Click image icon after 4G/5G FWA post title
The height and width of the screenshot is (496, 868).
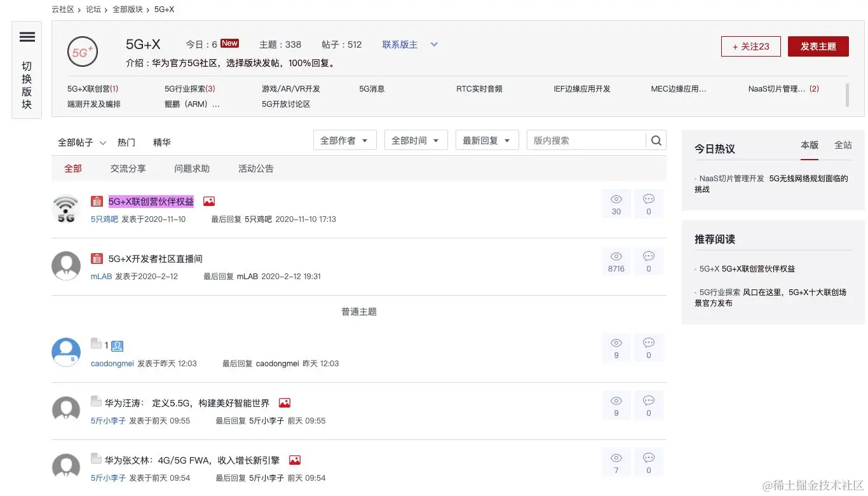[x=295, y=460]
